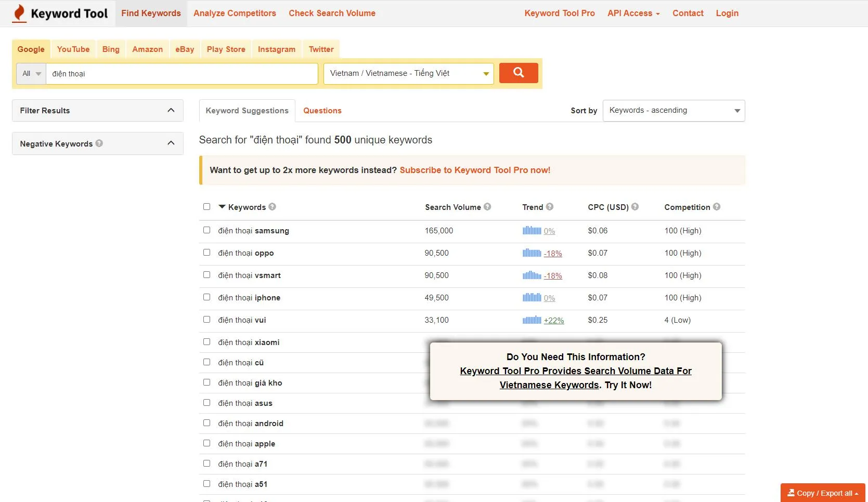Click Subscribe to Keyword Tool Pro now link
This screenshot has height=502, width=868.
(x=475, y=170)
